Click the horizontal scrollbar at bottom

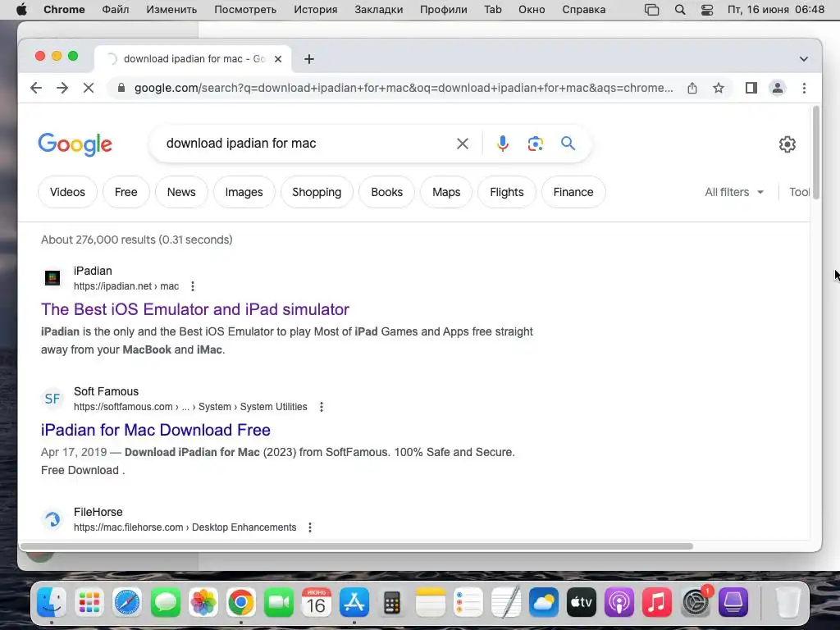pos(357,546)
